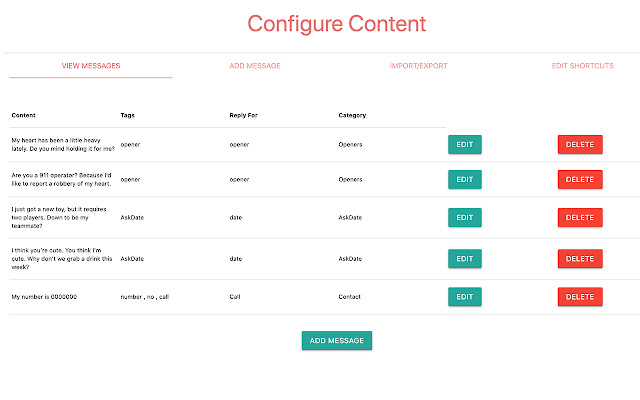
Task: Edit the 'My heart has been' message
Action: click(464, 144)
